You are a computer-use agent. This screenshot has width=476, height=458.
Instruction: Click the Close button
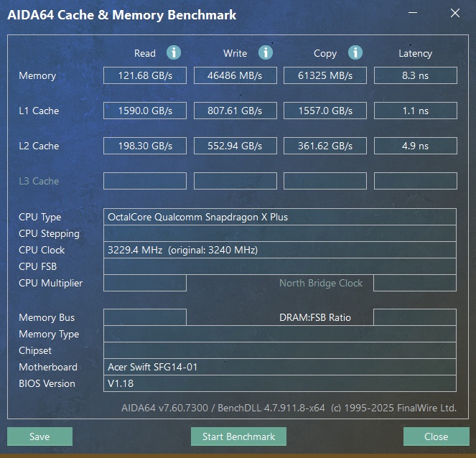click(437, 436)
